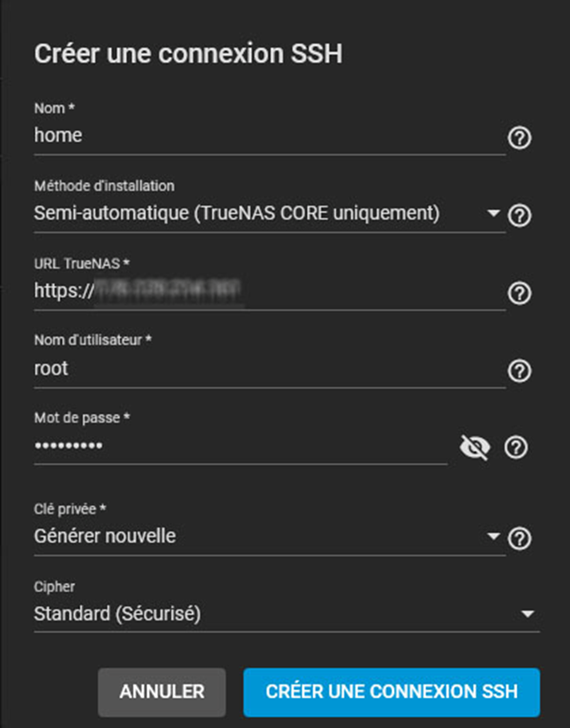Screen dimensions: 570x728
Task: Focus the Nom d'utilisateur field with 'root'
Action: coord(261,369)
